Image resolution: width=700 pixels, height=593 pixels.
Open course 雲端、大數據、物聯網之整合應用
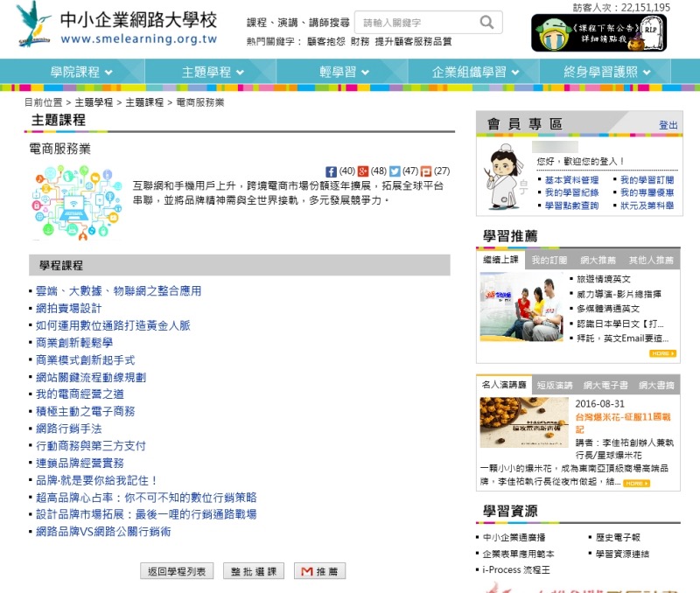(x=118, y=291)
